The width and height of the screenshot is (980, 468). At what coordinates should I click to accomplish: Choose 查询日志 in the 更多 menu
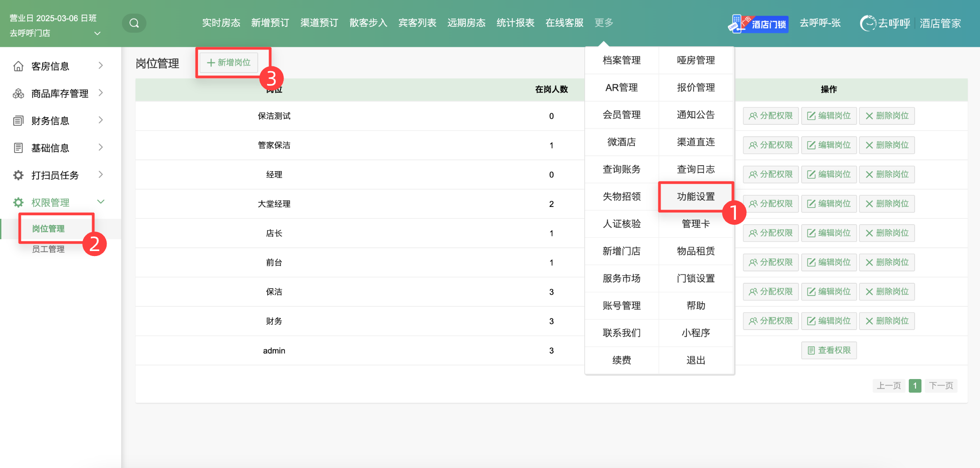pyautogui.click(x=696, y=169)
